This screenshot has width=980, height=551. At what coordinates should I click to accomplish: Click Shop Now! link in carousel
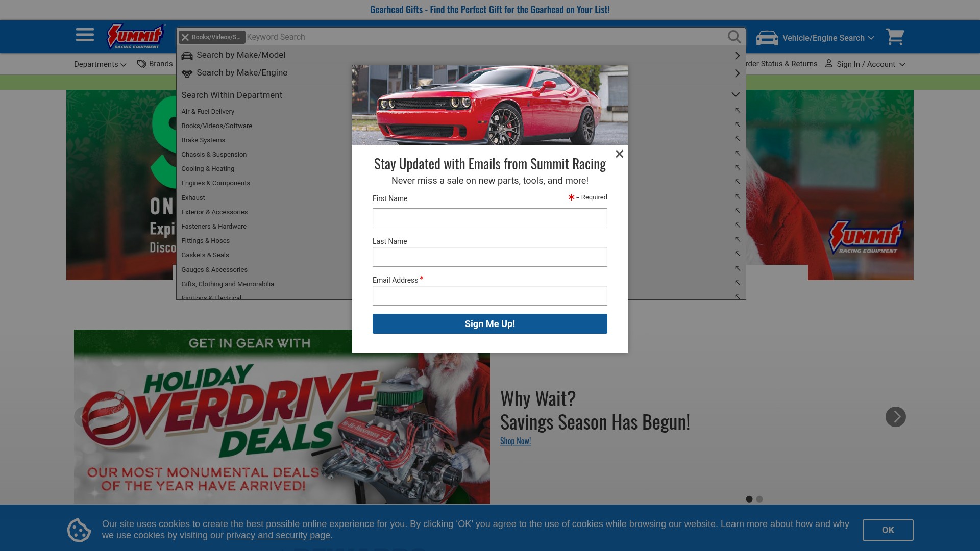coord(516,441)
